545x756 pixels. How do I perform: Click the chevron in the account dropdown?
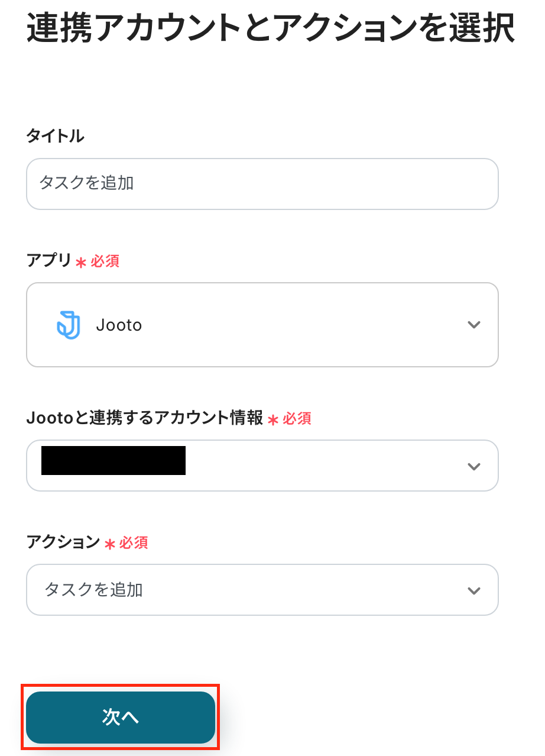(x=473, y=466)
